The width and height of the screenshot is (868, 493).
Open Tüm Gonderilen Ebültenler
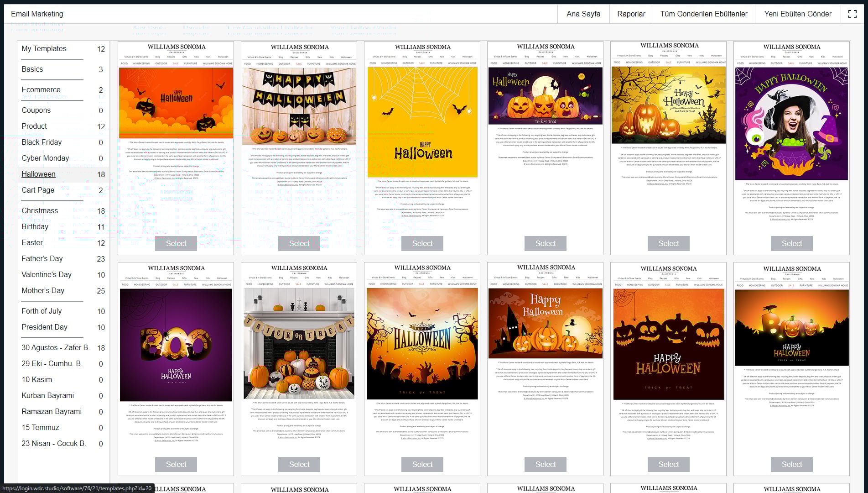704,14
